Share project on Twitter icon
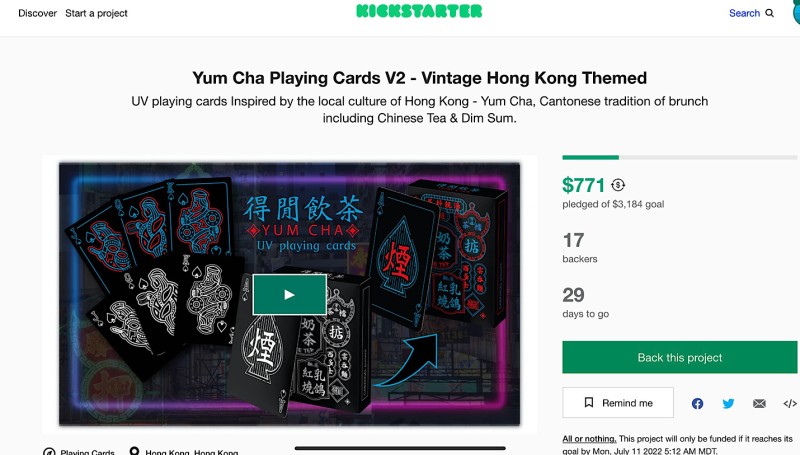The width and height of the screenshot is (800, 455). [728, 403]
